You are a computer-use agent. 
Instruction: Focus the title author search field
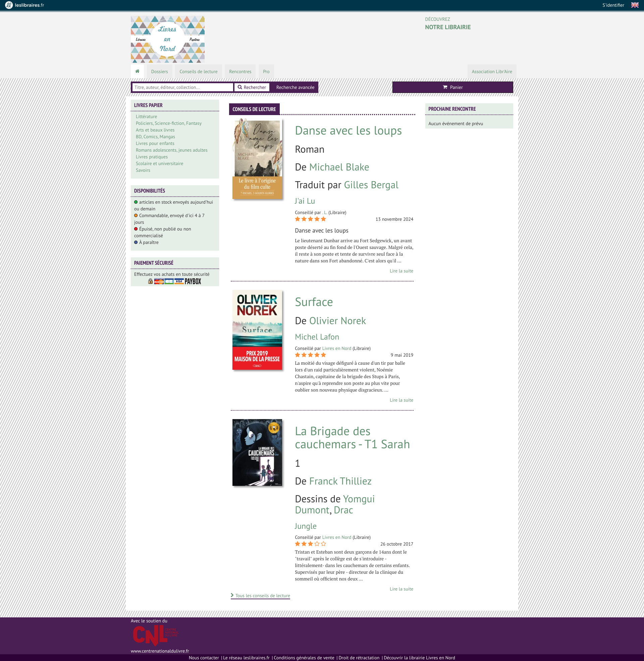183,87
